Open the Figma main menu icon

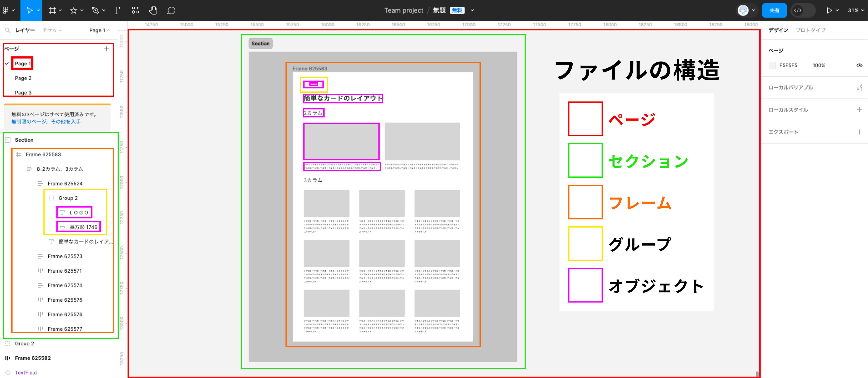point(6,10)
